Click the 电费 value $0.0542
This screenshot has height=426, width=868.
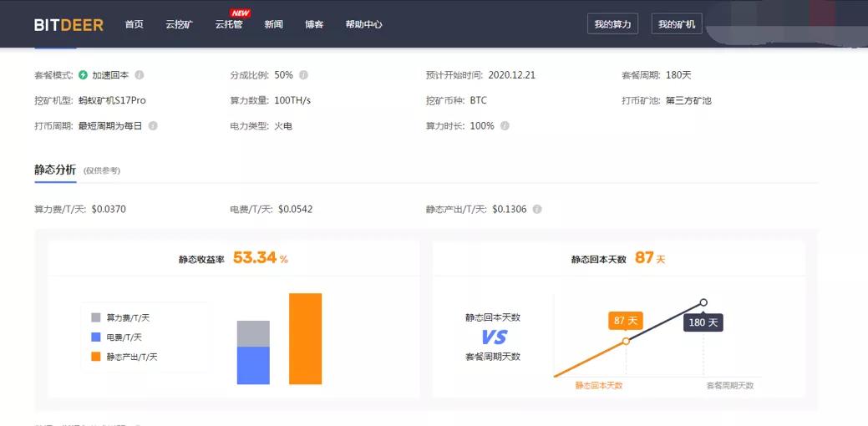click(x=295, y=209)
